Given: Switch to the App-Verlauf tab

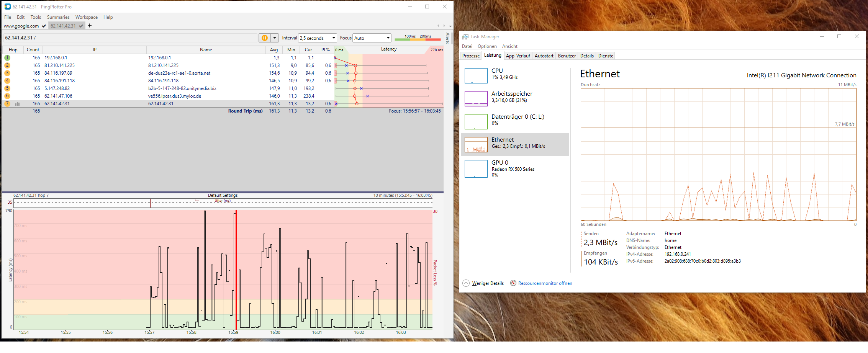Looking at the screenshot, I should (518, 56).
